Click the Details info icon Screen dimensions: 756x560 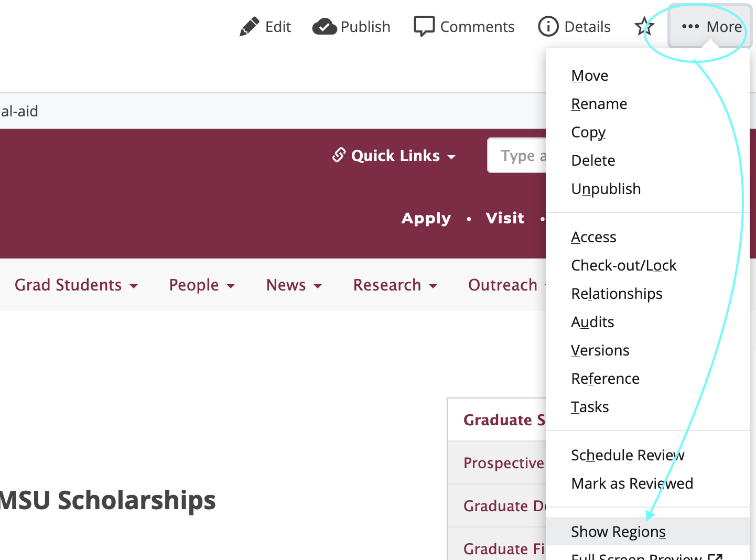point(548,26)
